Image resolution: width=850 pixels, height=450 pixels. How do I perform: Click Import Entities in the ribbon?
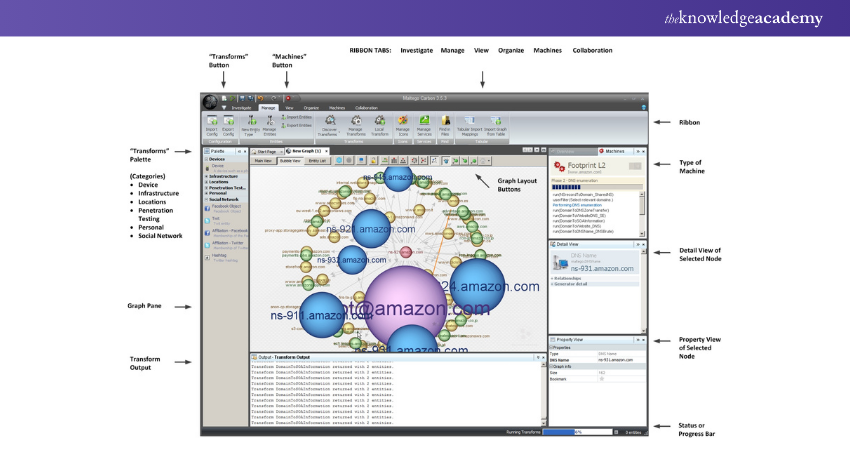pos(297,117)
